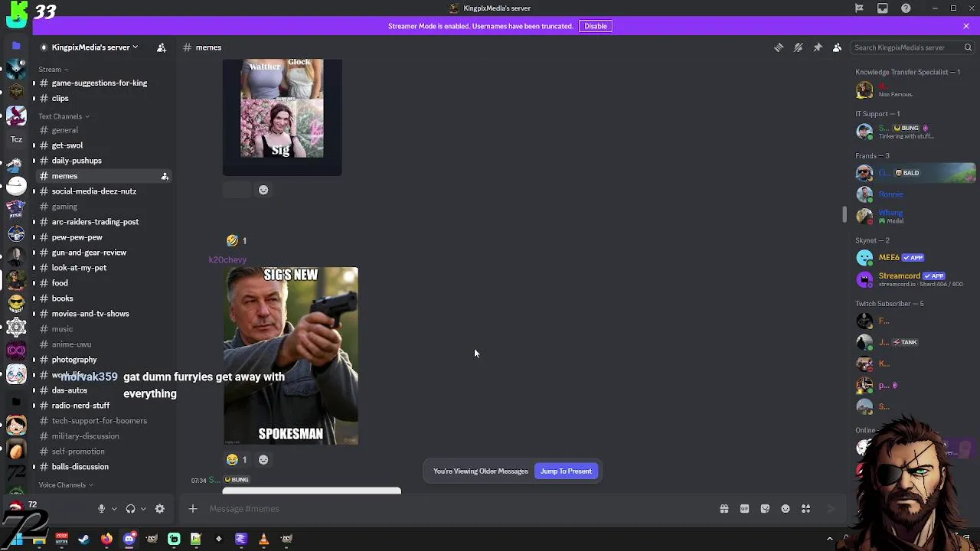This screenshot has width=980, height=551.
Task: Open member Ronnie in Frands list
Action: 913,194
